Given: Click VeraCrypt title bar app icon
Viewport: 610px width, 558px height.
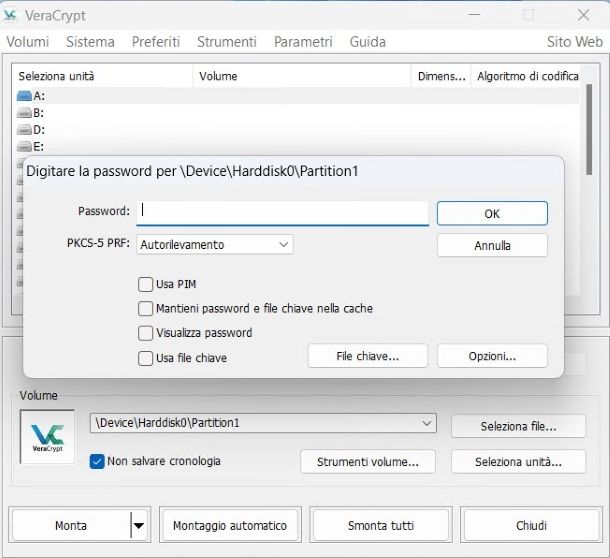Looking at the screenshot, I should (x=10, y=15).
